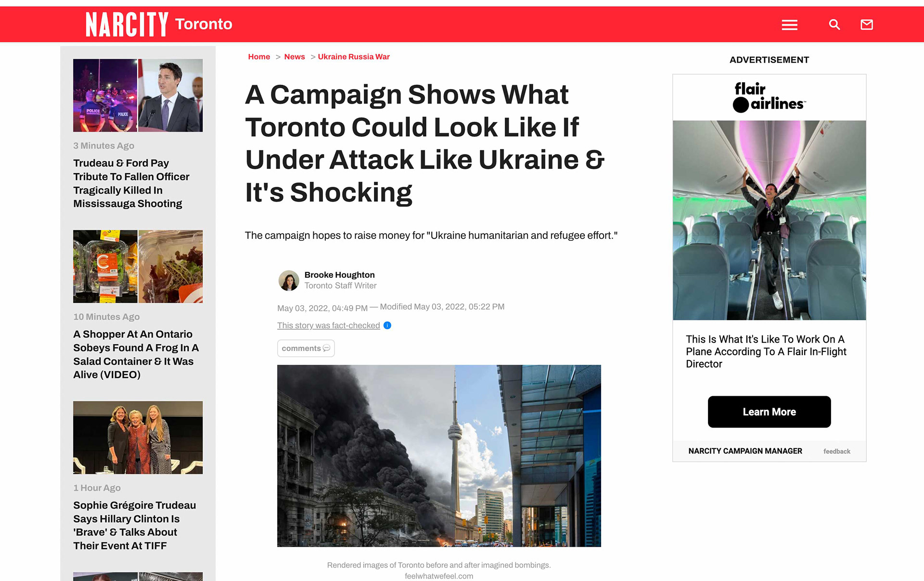Open the hamburger menu icon
The width and height of the screenshot is (924, 581).
coord(789,25)
